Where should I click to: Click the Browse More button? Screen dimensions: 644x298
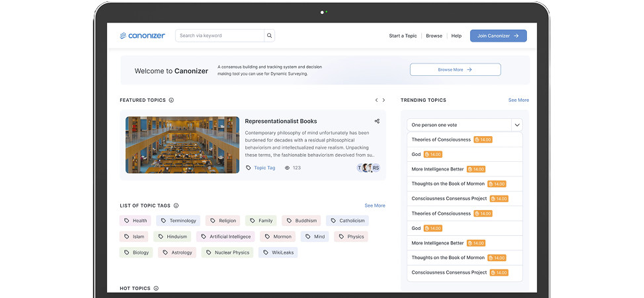455,69
